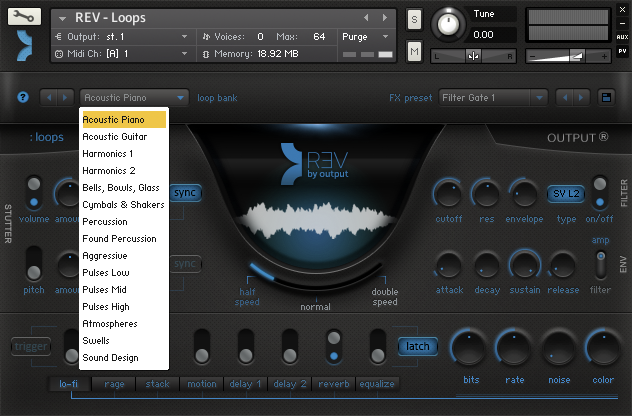Pick Found Percussion from the list
Viewport: 632px width, 416px height.
point(124,239)
